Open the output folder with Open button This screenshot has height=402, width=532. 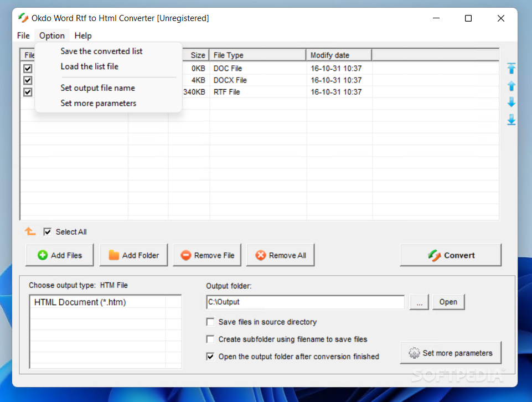click(448, 302)
